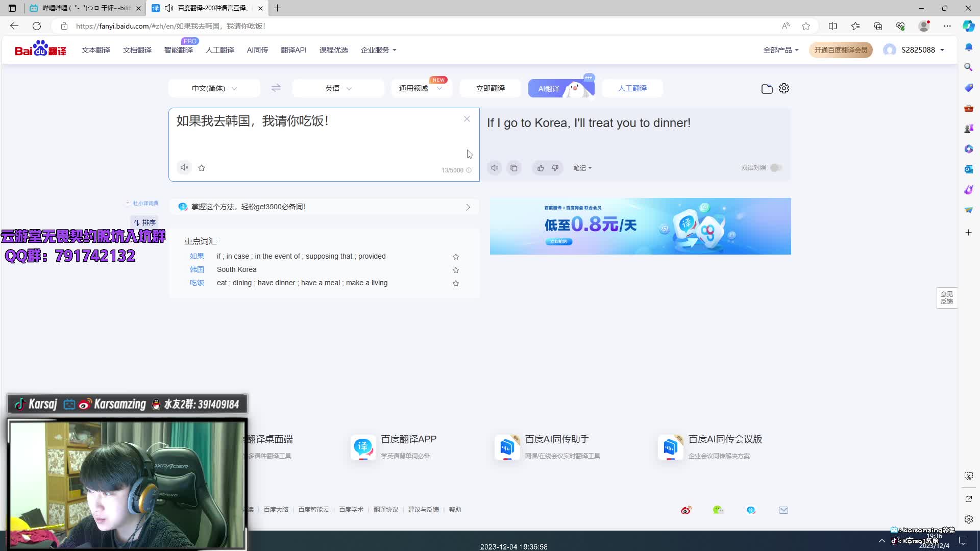Open Copilot in Edge
Image resolution: width=980 pixels, height=551 pixels.
pyautogui.click(x=968, y=26)
